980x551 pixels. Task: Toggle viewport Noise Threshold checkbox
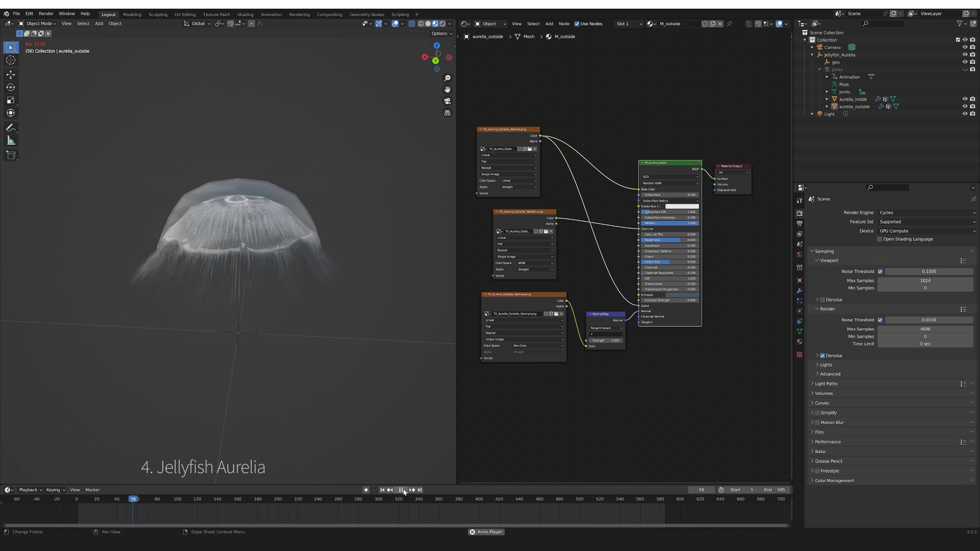[x=880, y=271]
